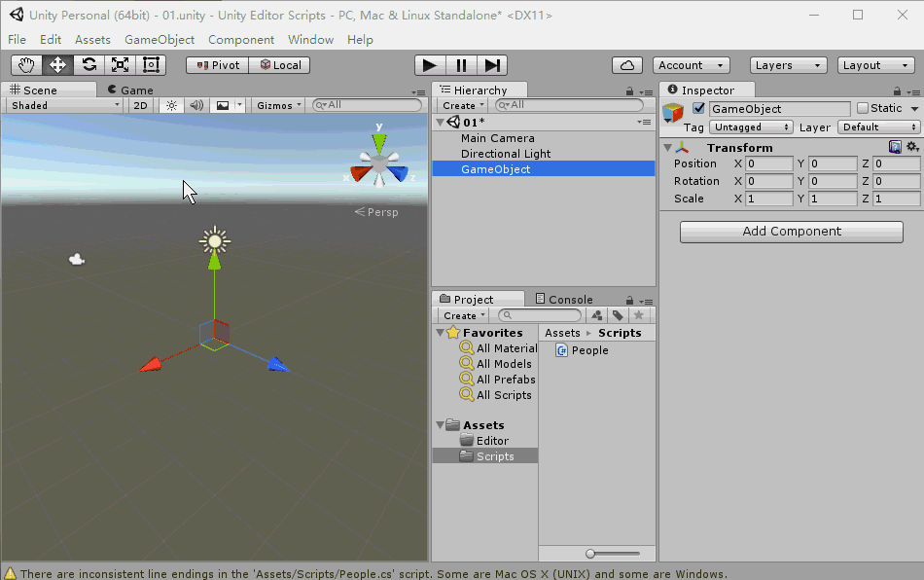This screenshot has height=580, width=924.
Task: Toggle the 2D scene view mode
Action: [x=141, y=105]
